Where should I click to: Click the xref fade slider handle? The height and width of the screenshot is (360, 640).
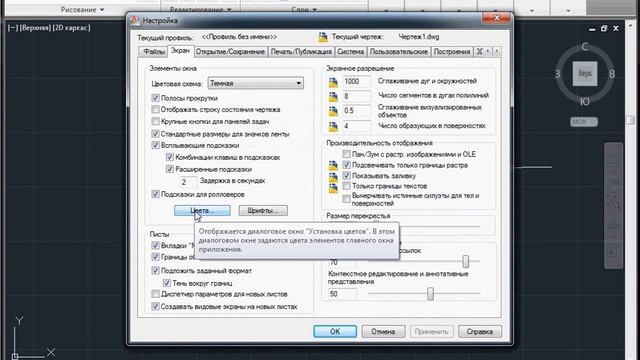pos(465,261)
